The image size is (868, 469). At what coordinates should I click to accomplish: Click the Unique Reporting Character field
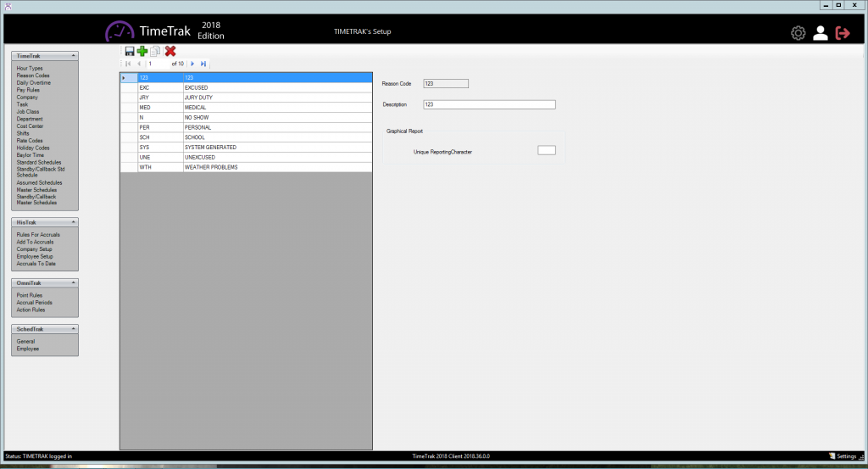pos(547,151)
